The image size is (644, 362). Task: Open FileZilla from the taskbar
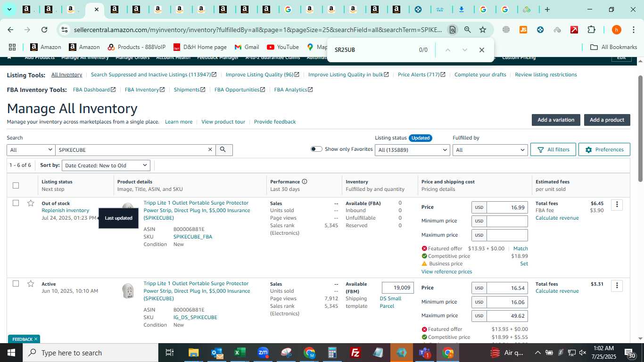coord(355,353)
